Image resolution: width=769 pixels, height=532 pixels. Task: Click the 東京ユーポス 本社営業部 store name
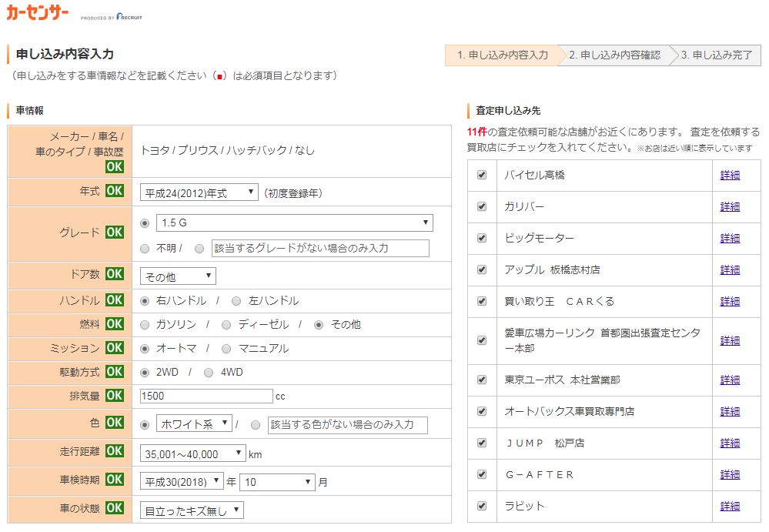pos(562,380)
